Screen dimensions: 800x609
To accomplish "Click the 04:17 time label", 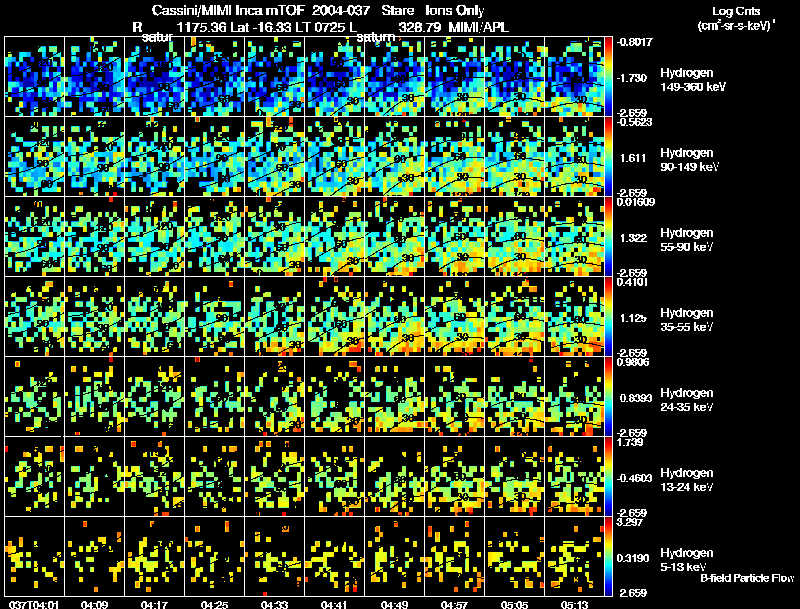I will pyautogui.click(x=154, y=604).
